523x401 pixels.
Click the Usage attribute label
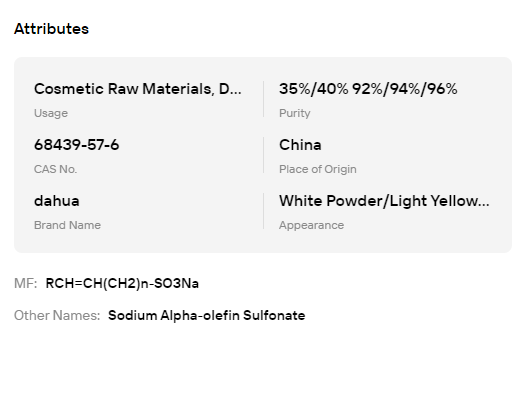[x=51, y=113]
